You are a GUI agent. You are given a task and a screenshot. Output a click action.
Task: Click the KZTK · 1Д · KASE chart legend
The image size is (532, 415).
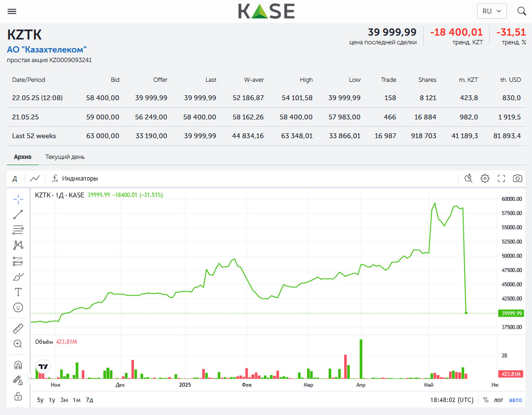click(59, 195)
